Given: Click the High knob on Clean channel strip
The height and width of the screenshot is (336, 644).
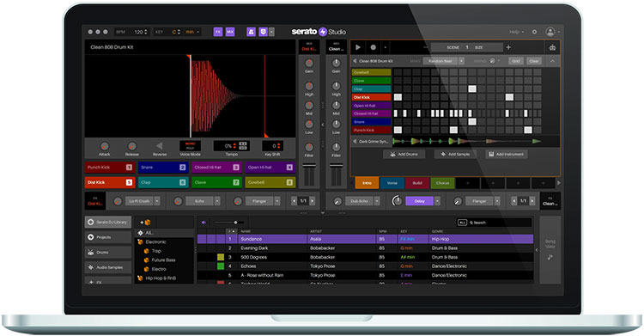Looking at the screenshot, I should click(x=336, y=86).
